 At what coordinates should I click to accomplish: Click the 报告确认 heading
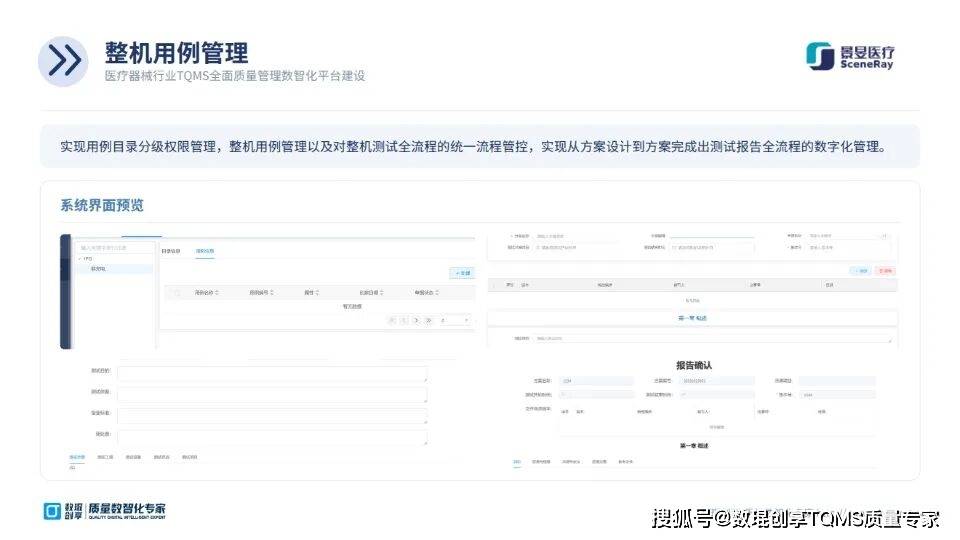pos(694,366)
